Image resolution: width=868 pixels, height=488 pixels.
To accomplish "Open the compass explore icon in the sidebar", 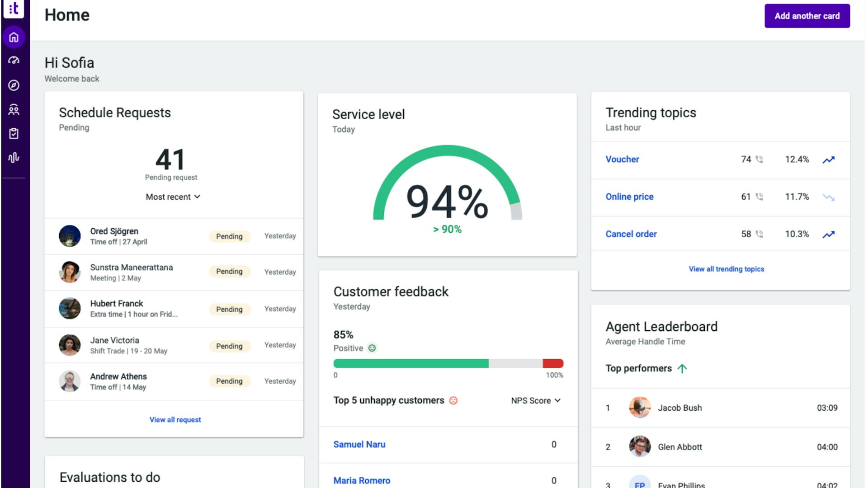I will coord(14,85).
